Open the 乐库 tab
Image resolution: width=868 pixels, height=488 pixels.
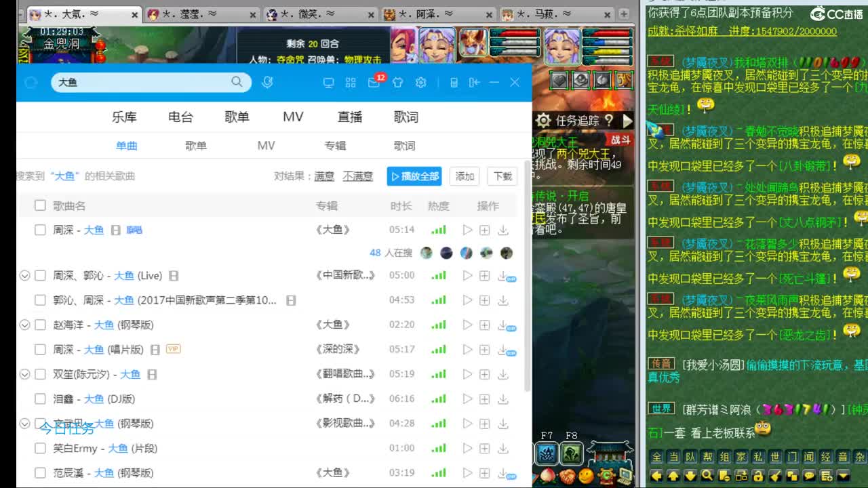pyautogui.click(x=124, y=117)
